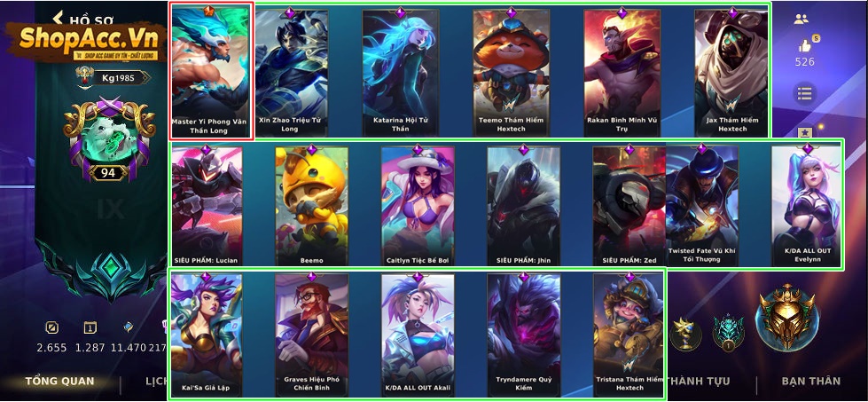Screen dimensions: 868x402
Task: Open the list menu icon
Action: point(804,93)
